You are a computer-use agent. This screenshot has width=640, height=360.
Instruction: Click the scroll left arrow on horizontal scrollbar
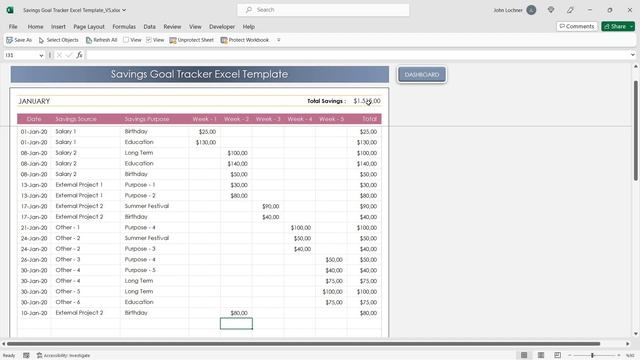coord(4,344)
